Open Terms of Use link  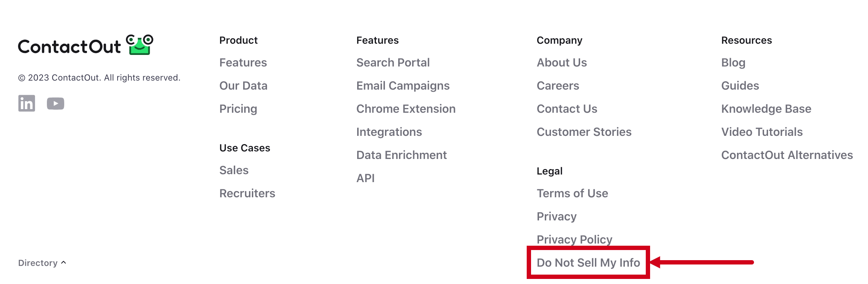click(572, 193)
